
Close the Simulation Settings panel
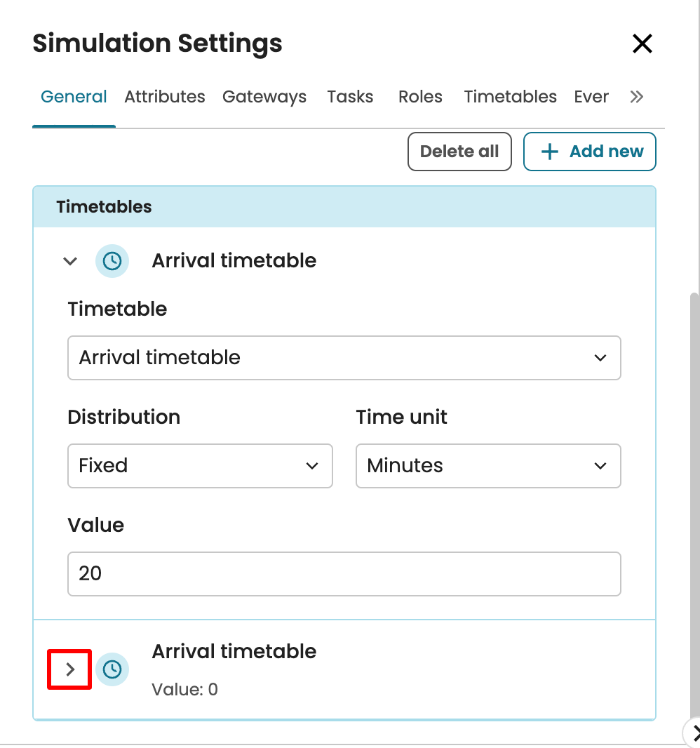[642, 44]
